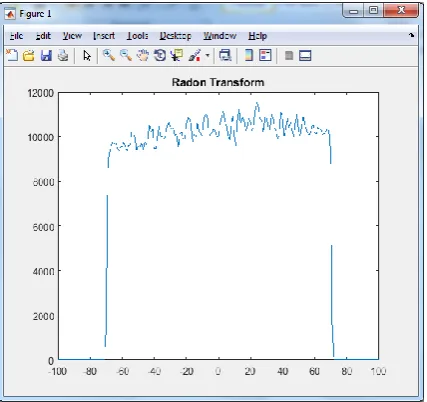
Task: Open the Insert menu
Action: coord(104,36)
